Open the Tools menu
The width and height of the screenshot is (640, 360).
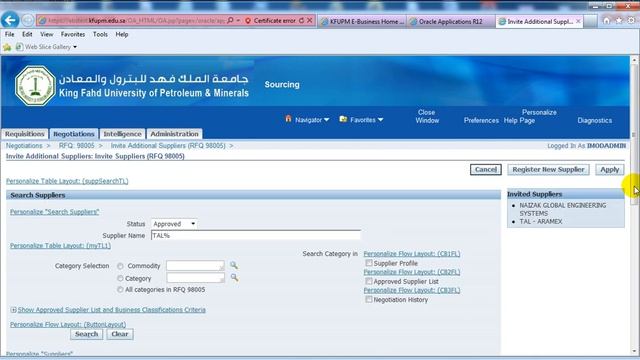point(100,34)
